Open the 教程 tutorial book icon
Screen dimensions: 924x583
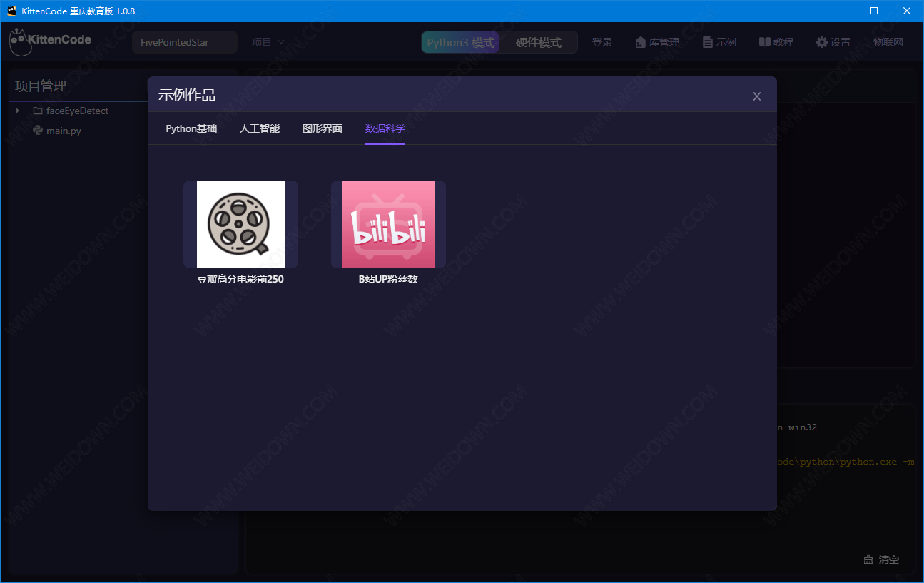pos(764,43)
